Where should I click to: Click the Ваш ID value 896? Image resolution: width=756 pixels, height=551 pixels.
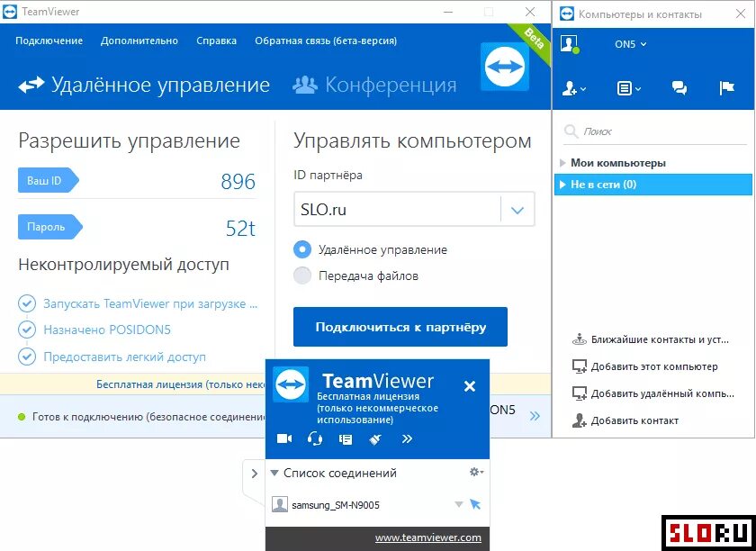(238, 181)
